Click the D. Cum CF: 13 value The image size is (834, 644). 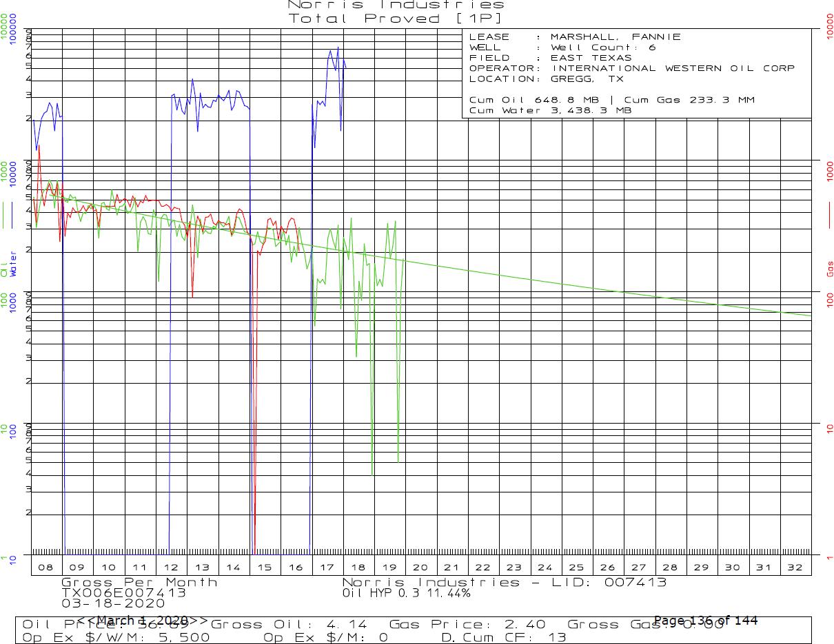click(503, 638)
